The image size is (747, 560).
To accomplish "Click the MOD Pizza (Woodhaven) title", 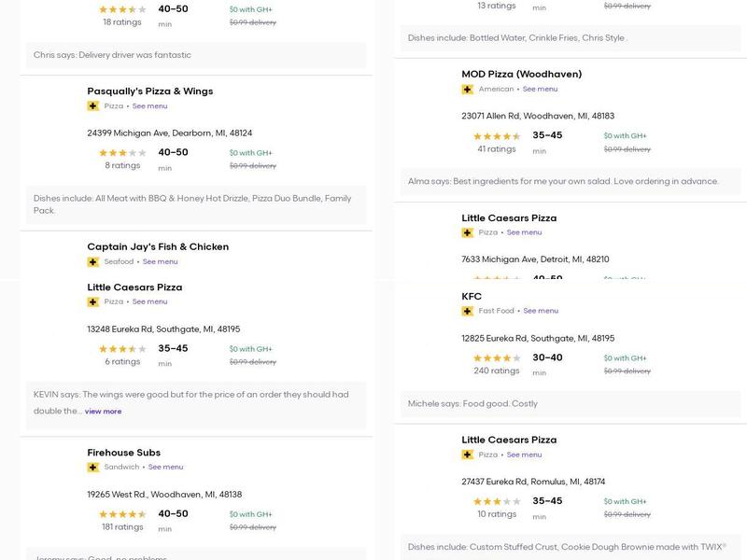I will tap(521, 75).
